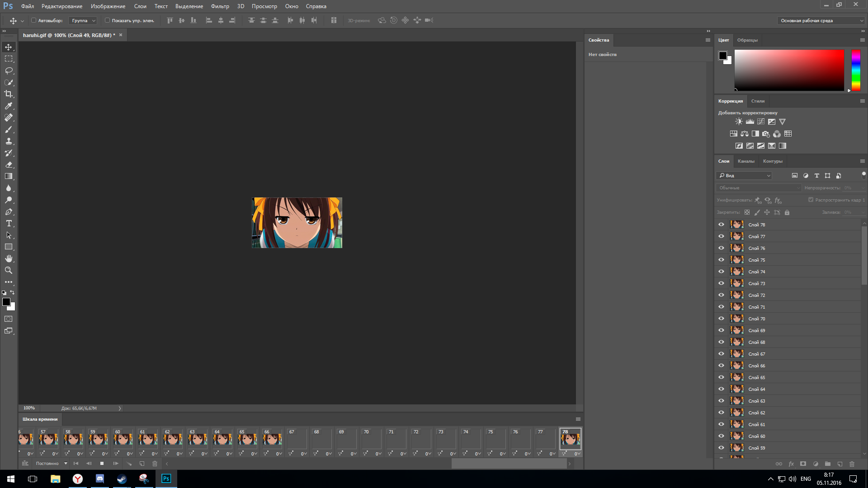Select the Crop tool
This screenshot has height=488, width=868.
tap(9, 94)
